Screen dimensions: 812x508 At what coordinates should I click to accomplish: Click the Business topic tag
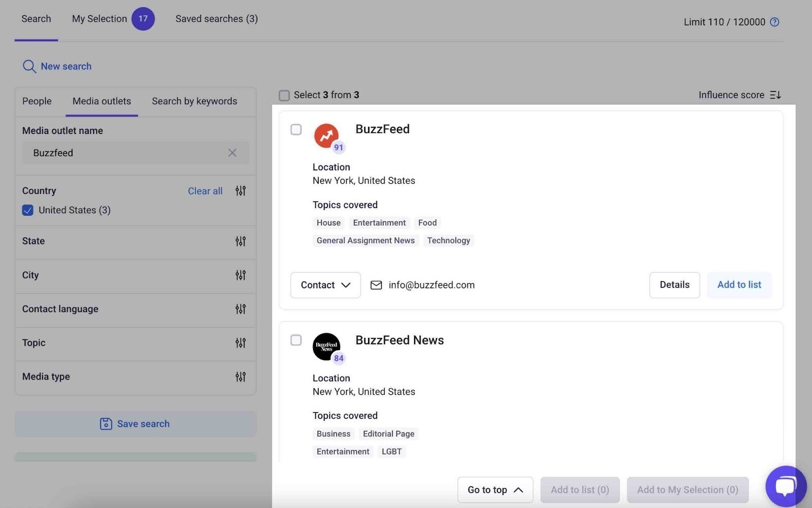[x=333, y=434]
